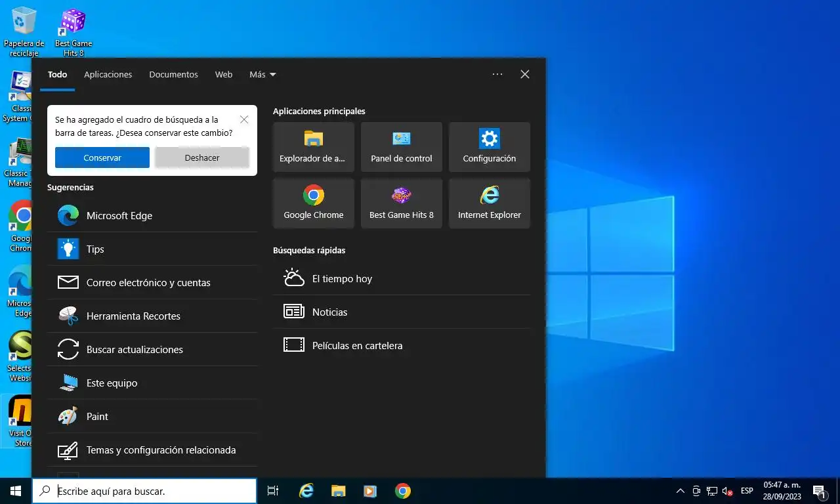The image size is (840, 504).
Task: Open the three-dots options menu
Action: click(x=497, y=74)
